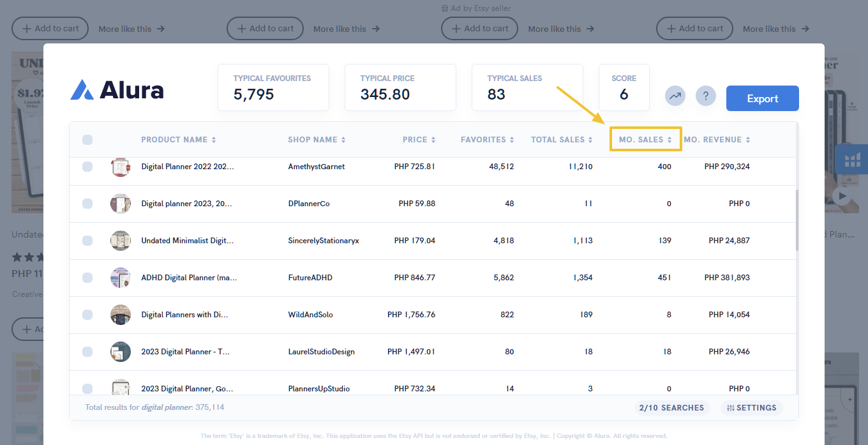Viewport: 868px width, 445px height.
Task: Click the FutureADHD shop name
Action: click(x=310, y=278)
